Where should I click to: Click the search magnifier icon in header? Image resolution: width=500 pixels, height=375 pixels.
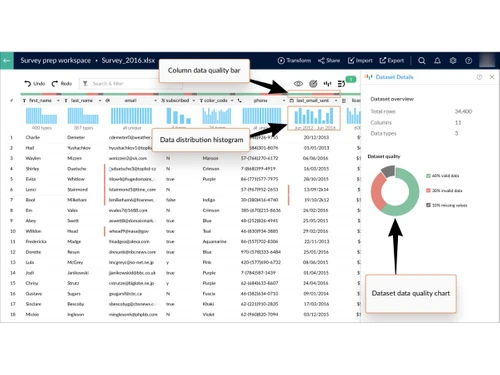[422, 61]
